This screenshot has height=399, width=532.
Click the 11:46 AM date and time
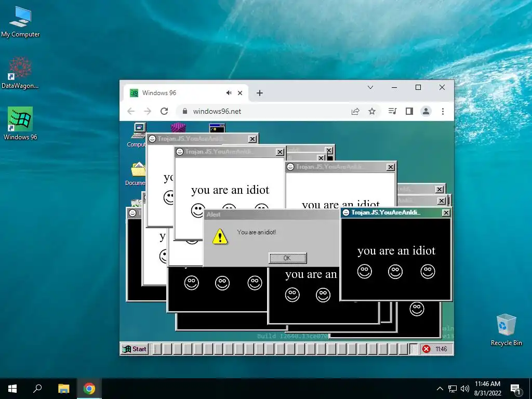pyautogui.click(x=487, y=389)
